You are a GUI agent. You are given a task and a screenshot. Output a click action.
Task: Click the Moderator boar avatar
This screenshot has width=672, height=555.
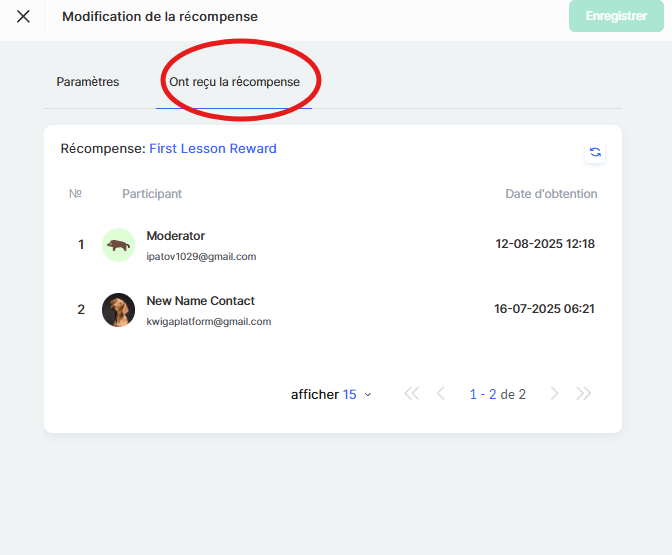pyautogui.click(x=118, y=245)
